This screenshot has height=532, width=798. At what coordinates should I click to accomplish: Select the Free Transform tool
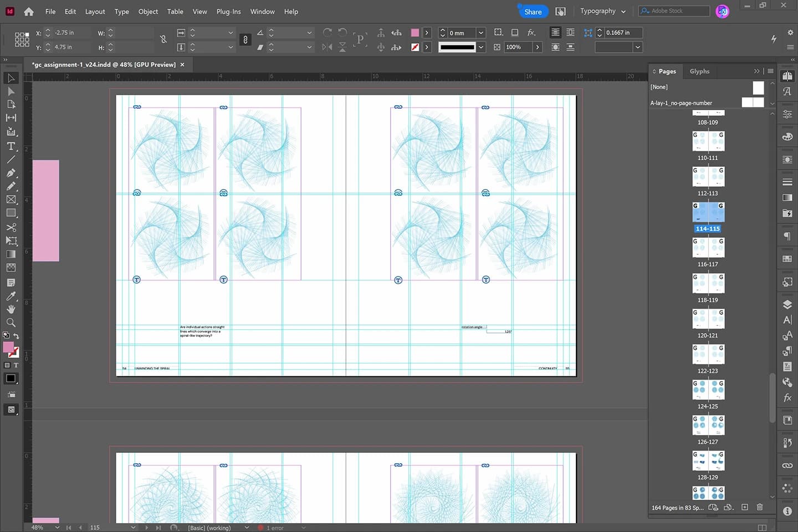click(11, 241)
